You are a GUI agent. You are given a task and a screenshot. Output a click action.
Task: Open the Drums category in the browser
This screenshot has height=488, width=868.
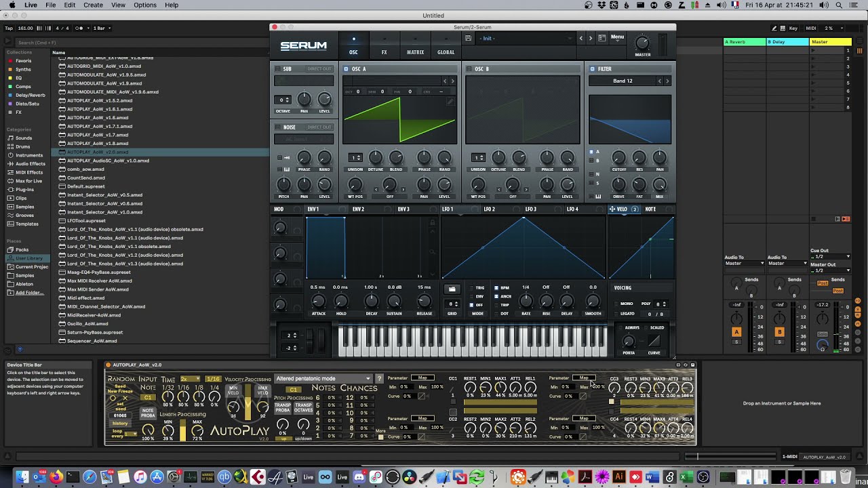pyautogui.click(x=23, y=146)
